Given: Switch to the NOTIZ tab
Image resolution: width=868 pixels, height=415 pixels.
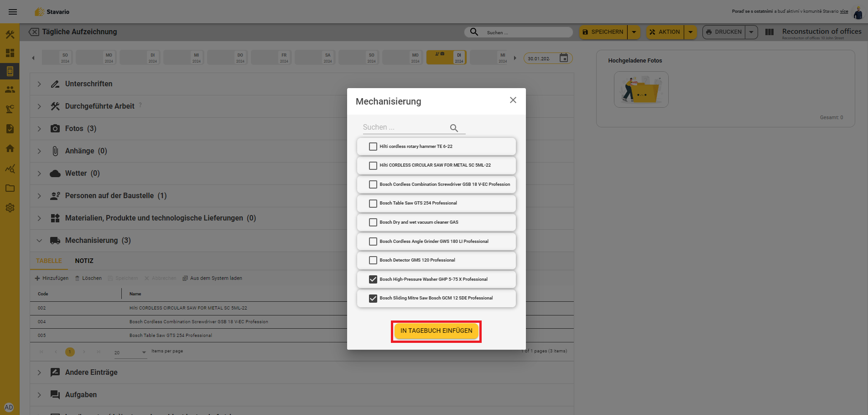Looking at the screenshot, I should [84, 261].
